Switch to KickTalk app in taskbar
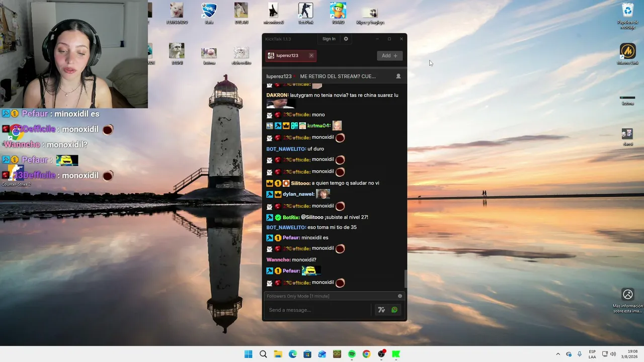 click(396, 354)
